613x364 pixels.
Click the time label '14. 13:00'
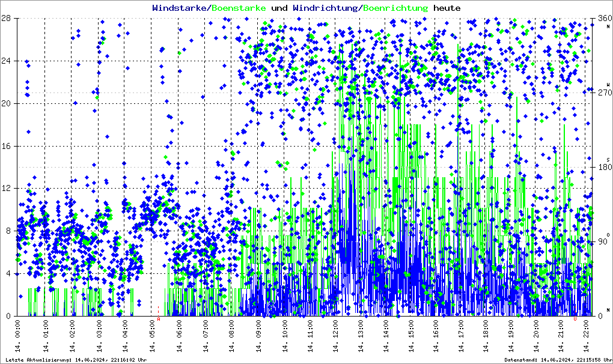361,336
